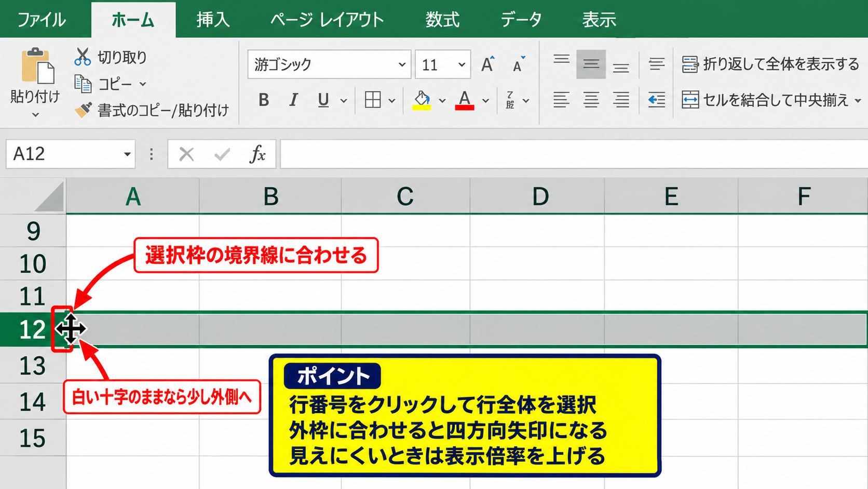Image resolution: width=868 pixels, height=489 pixels.
Task: Toggle Italic formatting
Action: point(293,100)
